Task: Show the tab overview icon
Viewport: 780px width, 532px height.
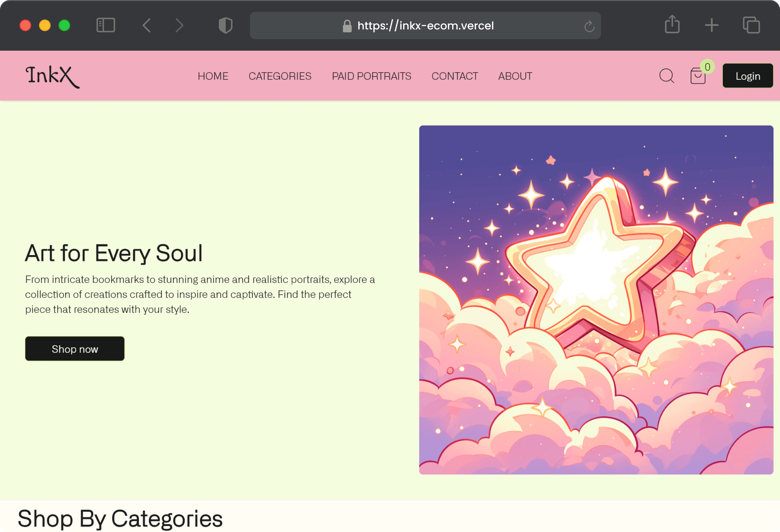Action: 751,25
